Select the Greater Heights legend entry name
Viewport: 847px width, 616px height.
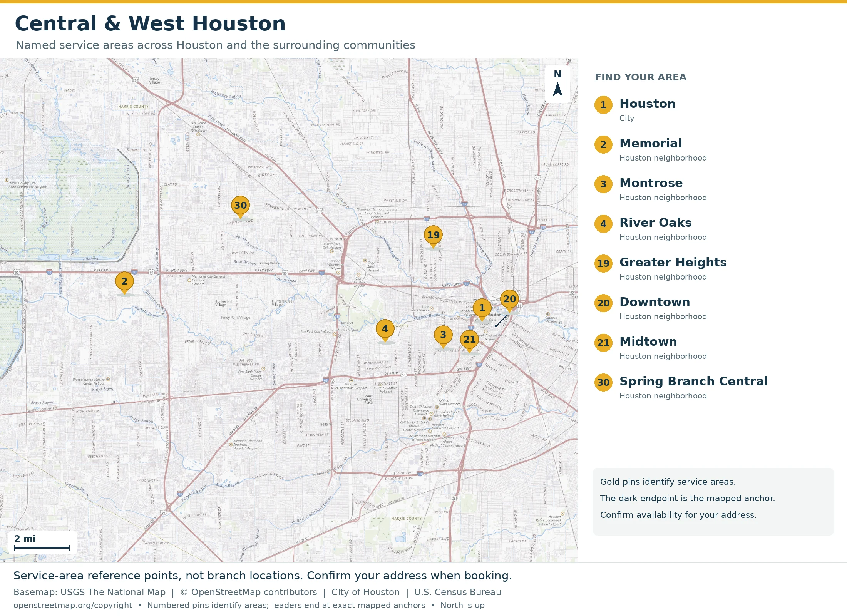click(x=673, y=263)
